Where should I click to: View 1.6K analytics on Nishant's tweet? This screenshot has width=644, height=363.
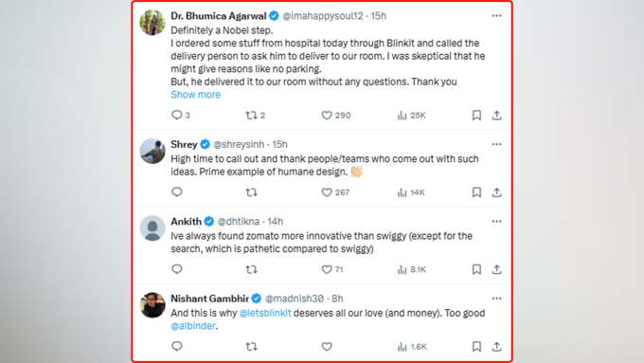tap(412, 347)
